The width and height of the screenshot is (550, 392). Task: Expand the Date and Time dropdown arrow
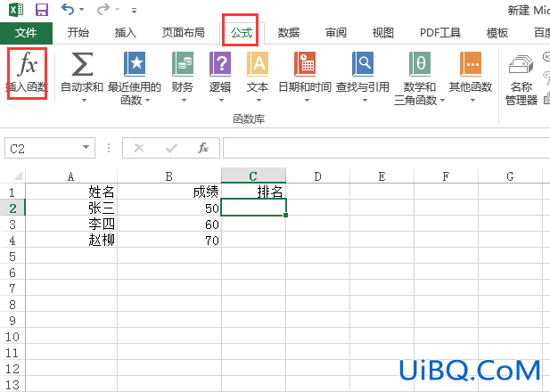[x=307, y=101]
